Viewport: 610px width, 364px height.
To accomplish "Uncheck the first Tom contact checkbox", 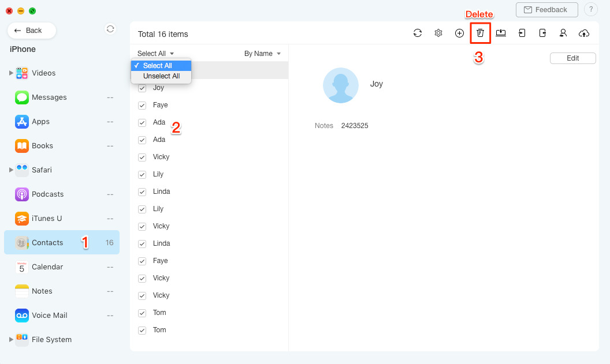I will pyautogui.click(x=142, y=313).
